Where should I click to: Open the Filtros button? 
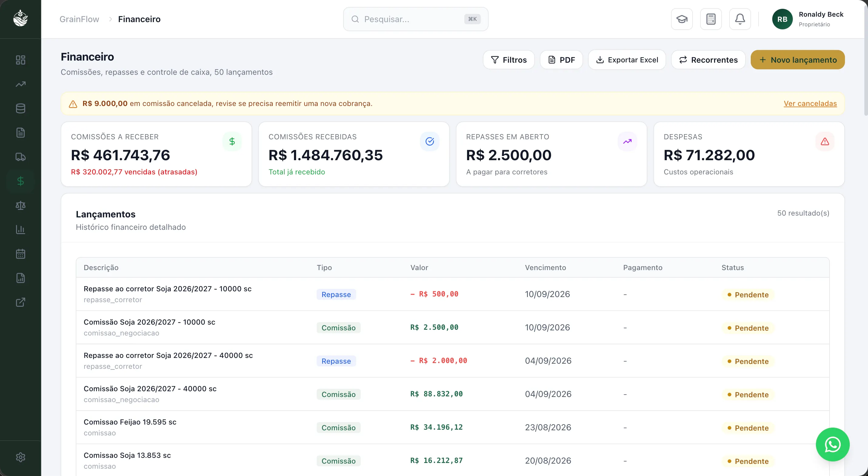[x=509, y=60]
